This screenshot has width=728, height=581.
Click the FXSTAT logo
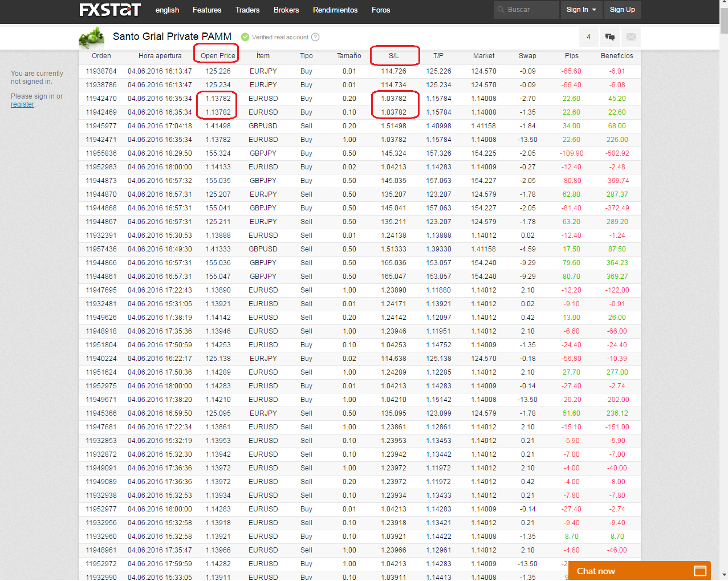pos(110,10)
